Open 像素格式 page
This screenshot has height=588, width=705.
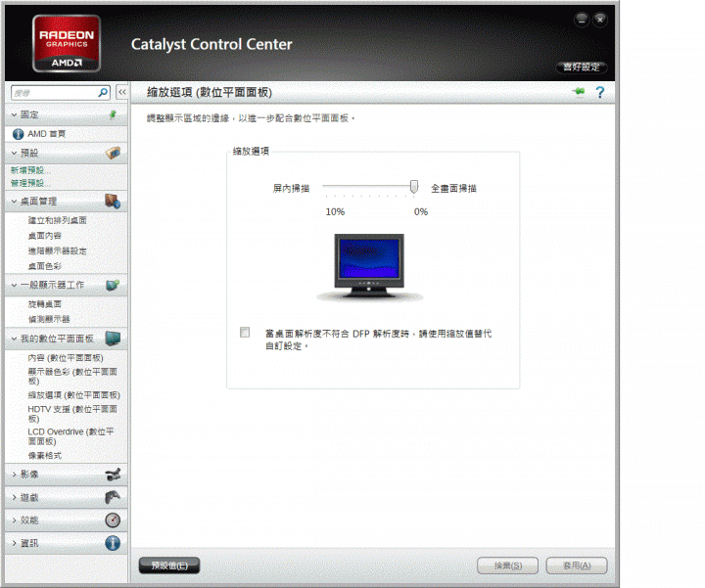point(44,456)
